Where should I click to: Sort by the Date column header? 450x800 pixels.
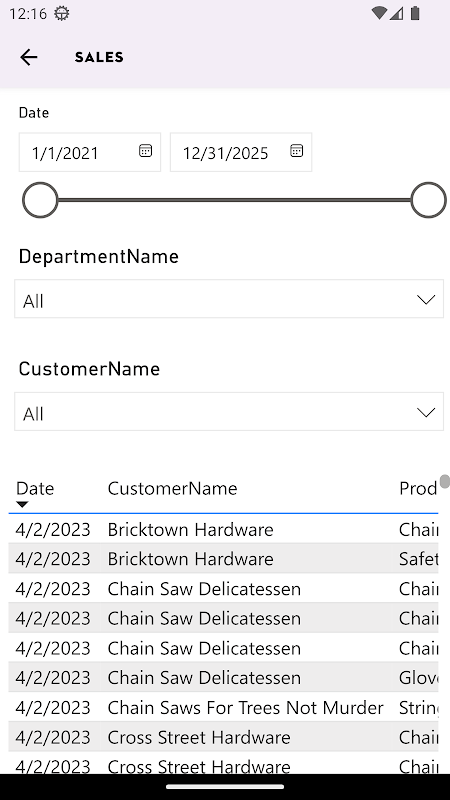click(x=35, y=488)
